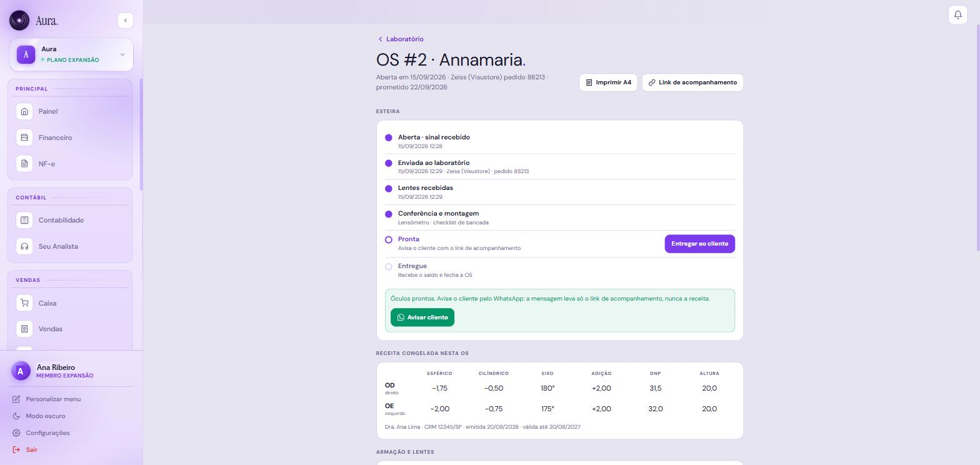Screen dimensions: 980x465
Task: Click the Sair logout icon
Action: [16, 450]
